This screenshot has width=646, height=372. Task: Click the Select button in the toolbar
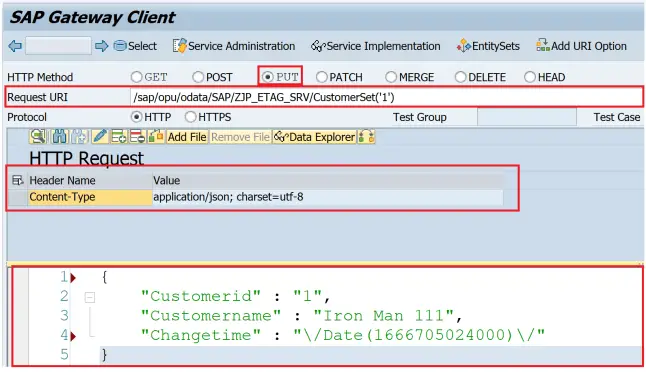(x=135, y=46)
